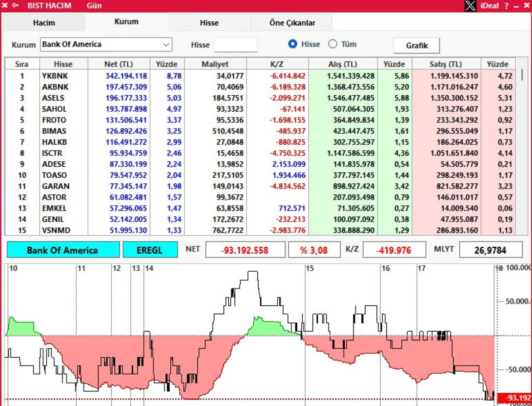Click the Gün period selector in title bar
532x406 pixels.
coord(94,6)
